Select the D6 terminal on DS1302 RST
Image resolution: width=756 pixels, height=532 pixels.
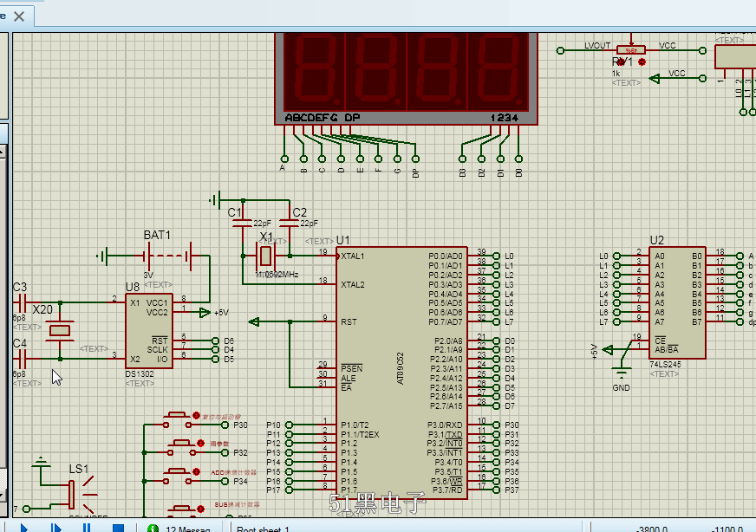point(216,341)
